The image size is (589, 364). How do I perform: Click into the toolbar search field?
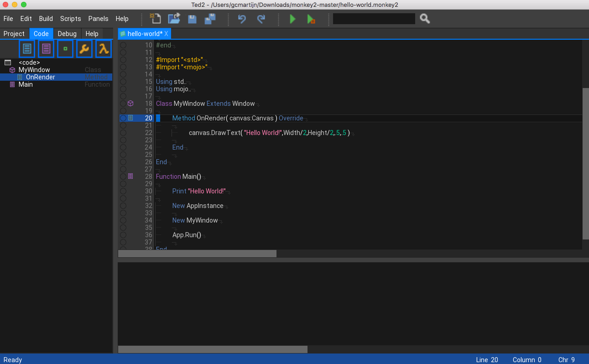coord(374,19)
